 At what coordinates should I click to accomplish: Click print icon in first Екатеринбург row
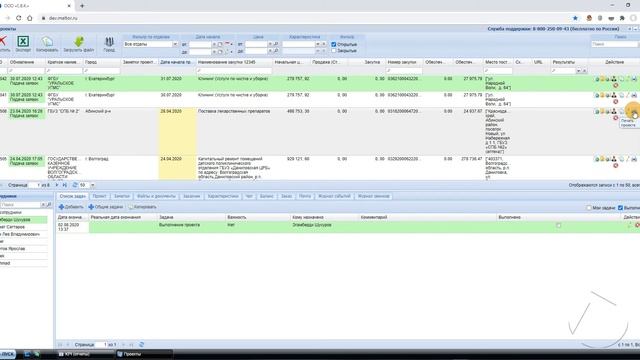[634, 79]
